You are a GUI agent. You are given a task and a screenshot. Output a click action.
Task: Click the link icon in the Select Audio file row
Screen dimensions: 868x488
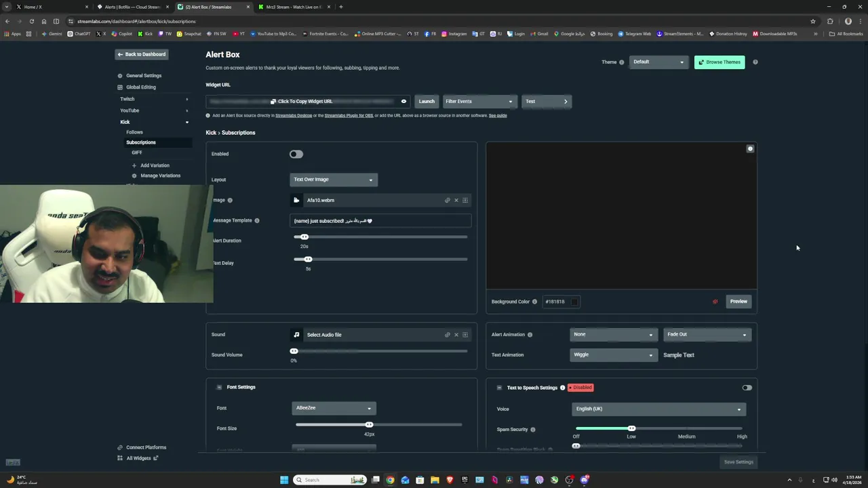(x=447, y=334)
